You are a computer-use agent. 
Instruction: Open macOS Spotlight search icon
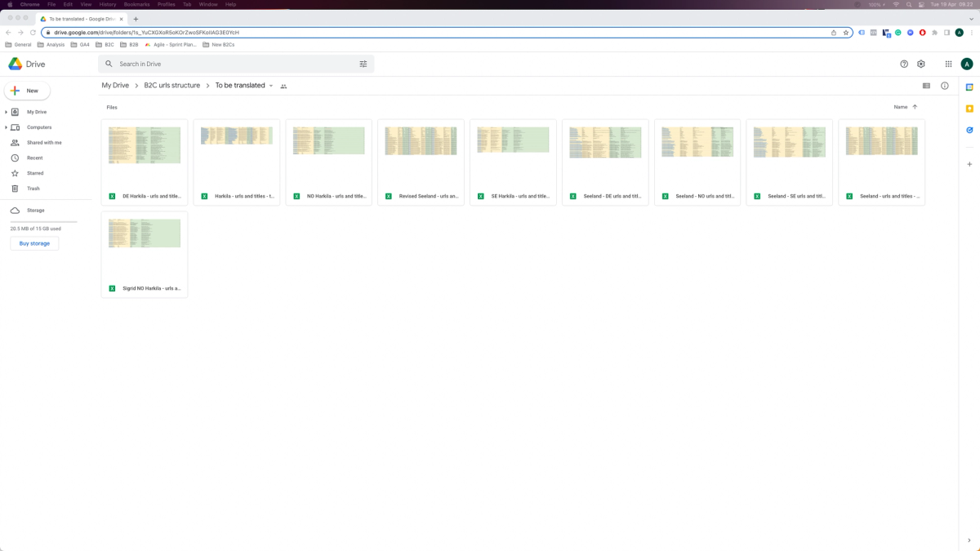click(x=909, y=4)
